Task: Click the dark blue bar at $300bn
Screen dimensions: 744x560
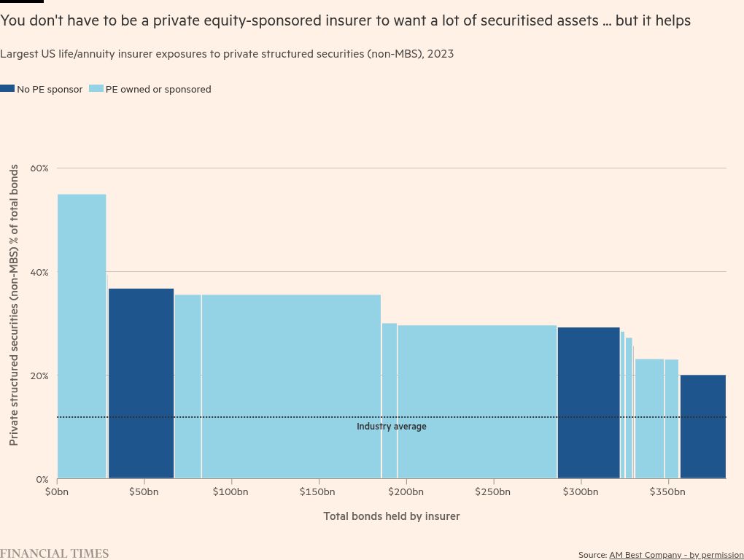Action: click(x=589, y=402)
